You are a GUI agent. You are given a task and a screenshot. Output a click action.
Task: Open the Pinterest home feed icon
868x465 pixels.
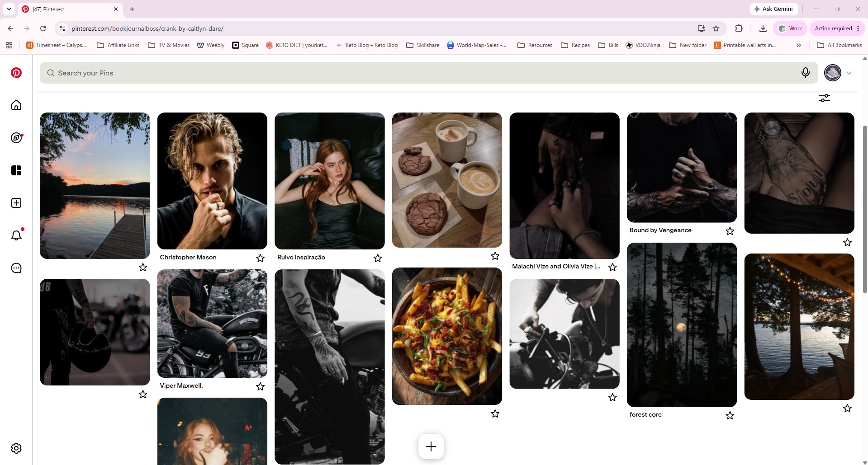[x=16, y=105]
